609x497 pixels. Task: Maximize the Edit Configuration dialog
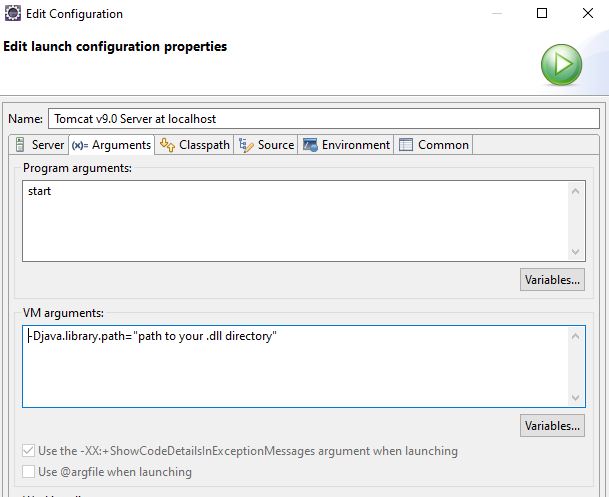click(x=542, y=13)
